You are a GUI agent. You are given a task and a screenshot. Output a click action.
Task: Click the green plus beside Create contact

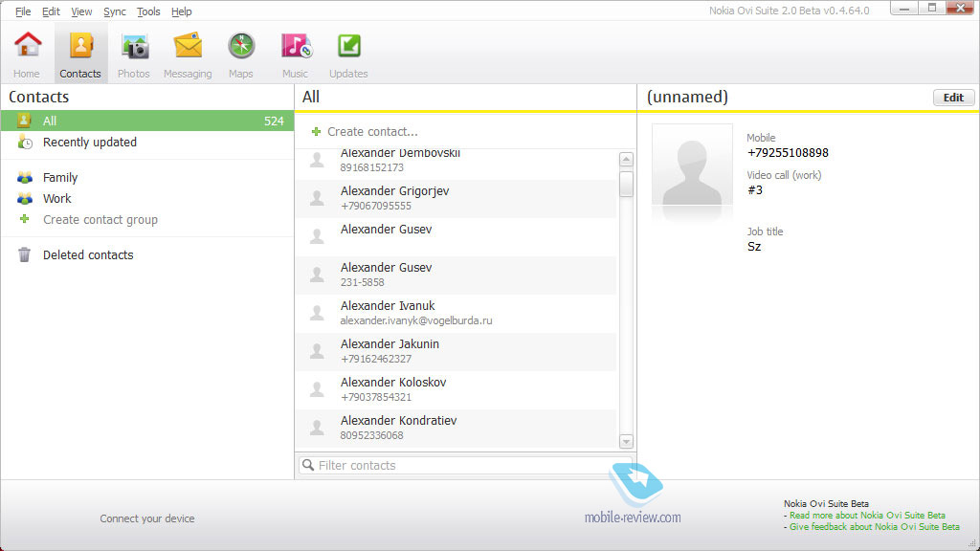tap(316, 132)
